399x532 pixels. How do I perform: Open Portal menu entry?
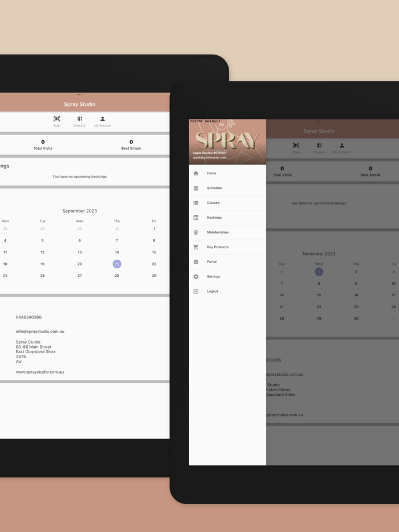pyautogui.click(x=227, y=262)
